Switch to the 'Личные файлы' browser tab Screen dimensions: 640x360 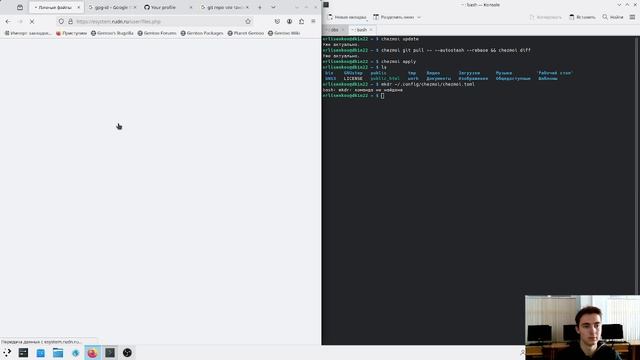click(x=57, y=7)
